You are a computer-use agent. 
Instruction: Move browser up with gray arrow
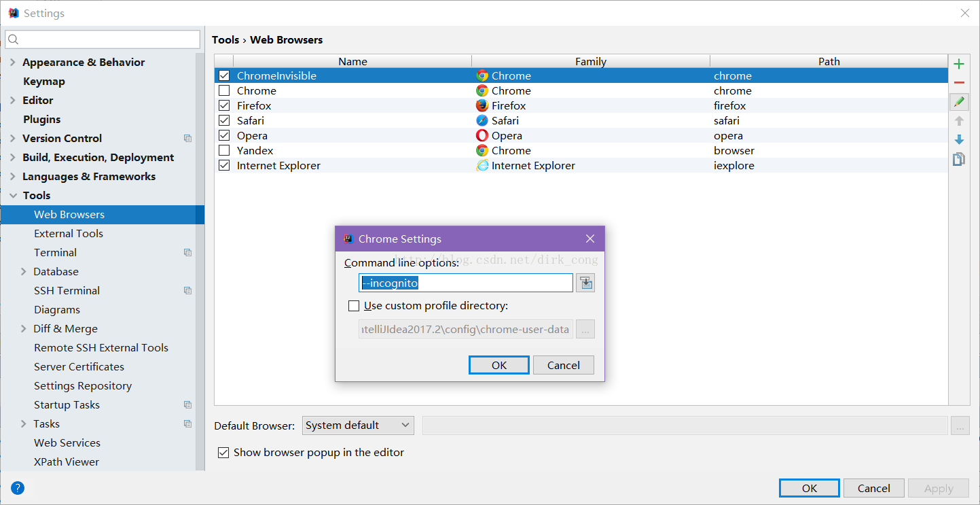(959, 120)
